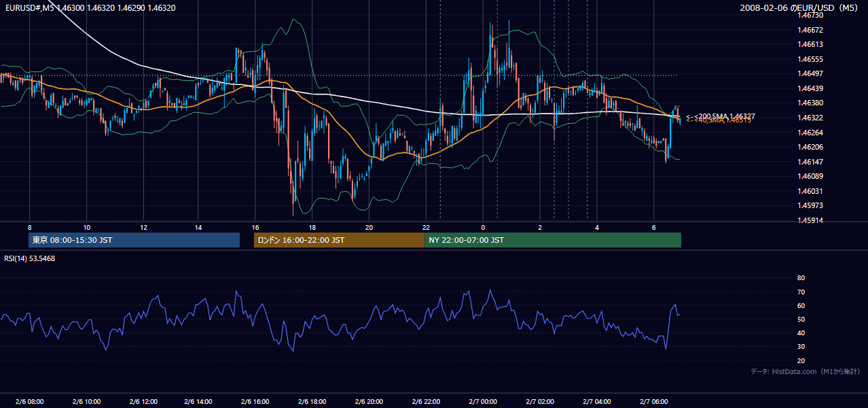Click price axis label 1.46322
868x408 pixels.
coord(811,118)
